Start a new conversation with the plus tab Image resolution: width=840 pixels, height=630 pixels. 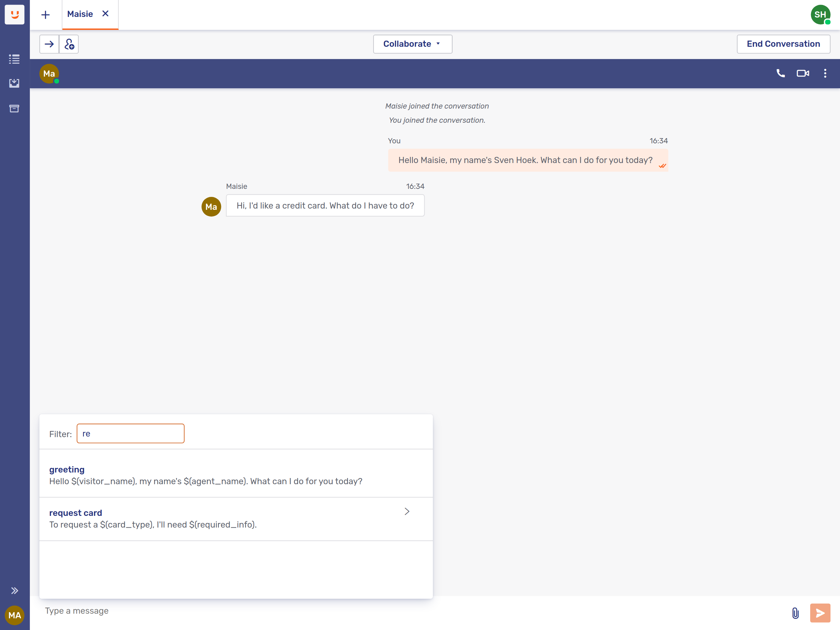[46, 15]
